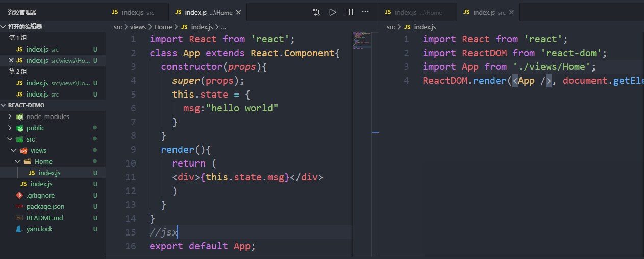This screenshot has width=644, height=259.
Task: Click the yarn.lock yarn icon
Action: (19, 229)
